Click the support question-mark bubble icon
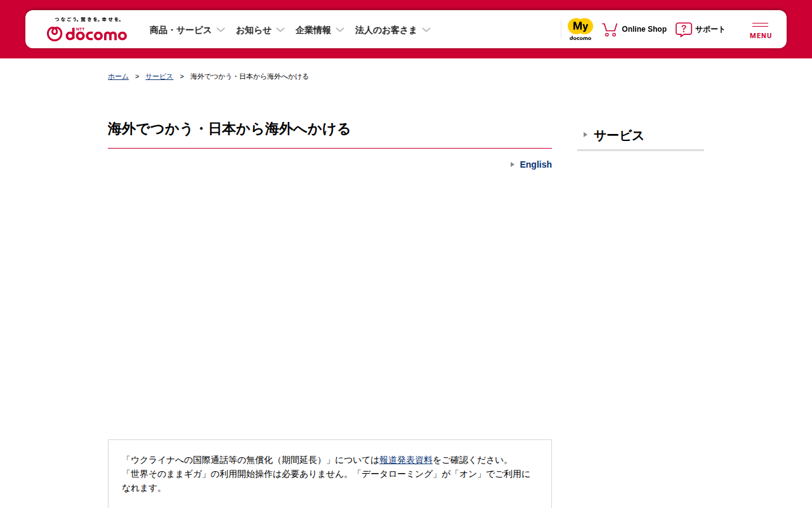Image resolution: width=812 pixels, height=508 pixels. tap(683, 29)
